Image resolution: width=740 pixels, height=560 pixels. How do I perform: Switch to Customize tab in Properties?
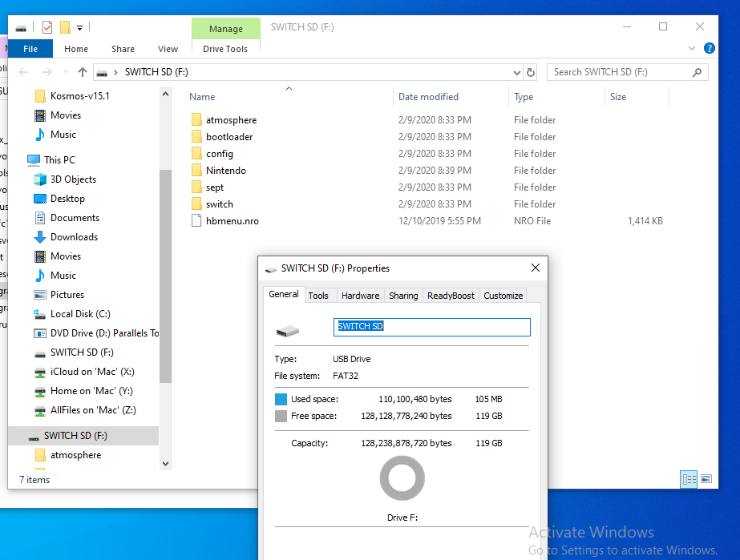point(503,296)
